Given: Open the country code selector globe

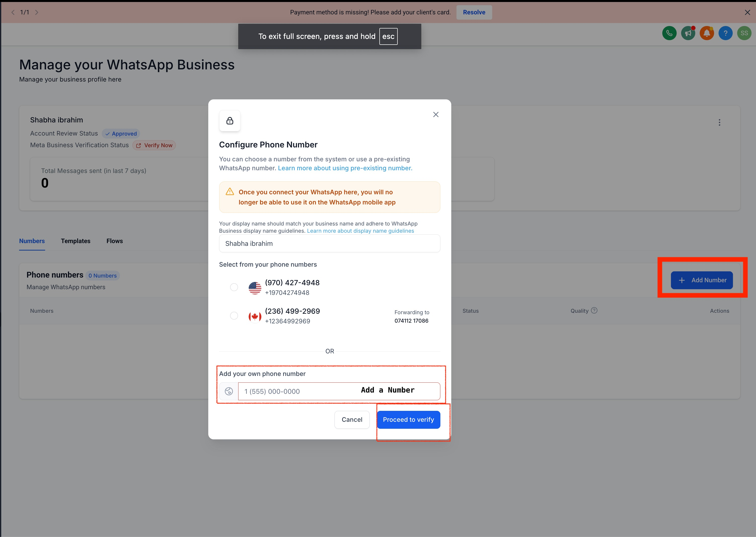Looking at the screenshot, I should click(229, 391).
